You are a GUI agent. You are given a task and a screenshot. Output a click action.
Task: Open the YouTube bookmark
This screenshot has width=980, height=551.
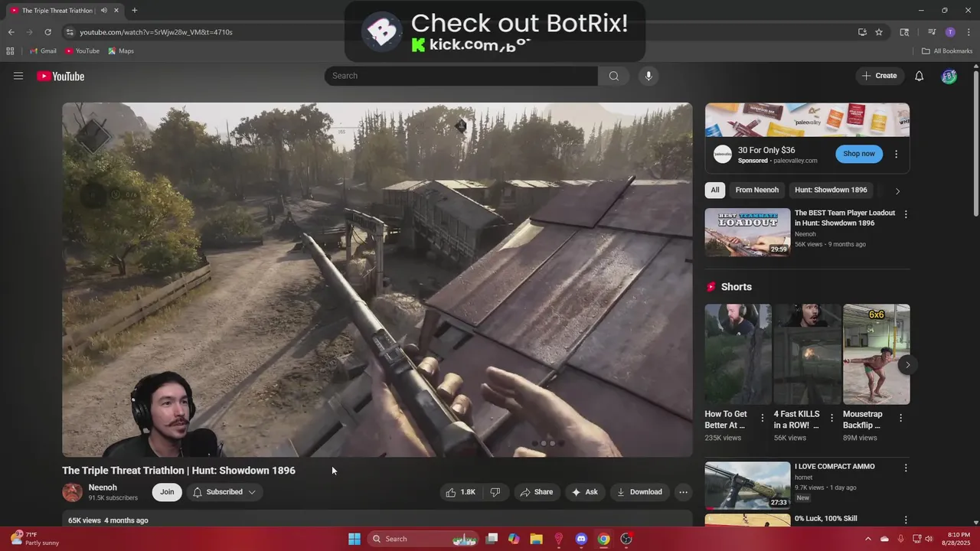[x=82, y=51]
